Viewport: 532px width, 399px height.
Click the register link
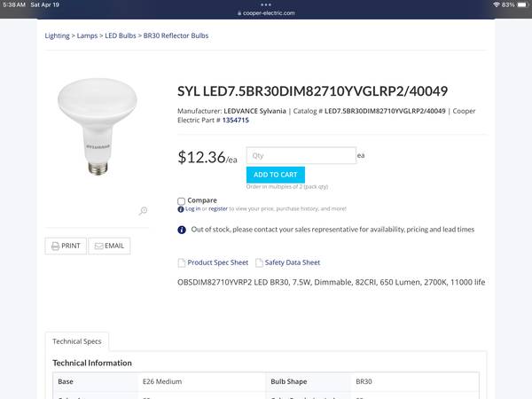(x=217, y=209)
